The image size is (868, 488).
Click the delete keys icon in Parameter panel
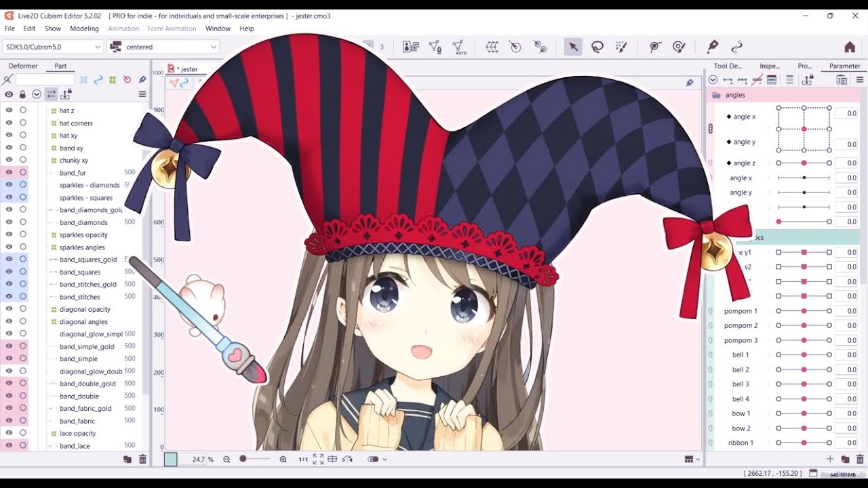[757, 80]
